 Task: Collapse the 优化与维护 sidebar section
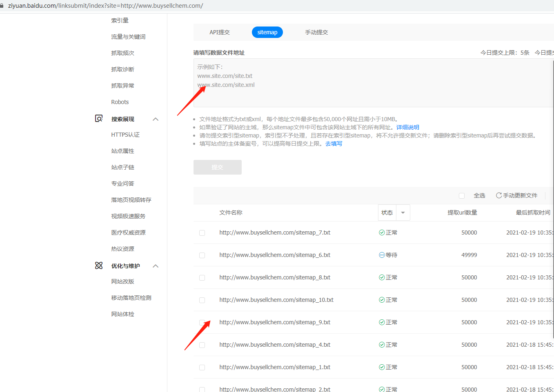coord(156,266)
